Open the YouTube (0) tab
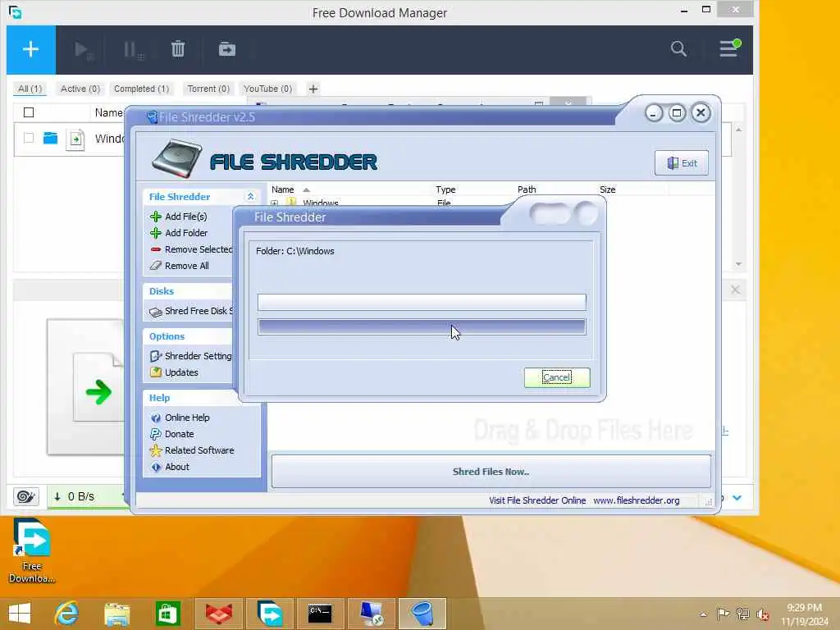Image resolution: width=840 pixels, height=630 pixels. click(x=268, y=89)
